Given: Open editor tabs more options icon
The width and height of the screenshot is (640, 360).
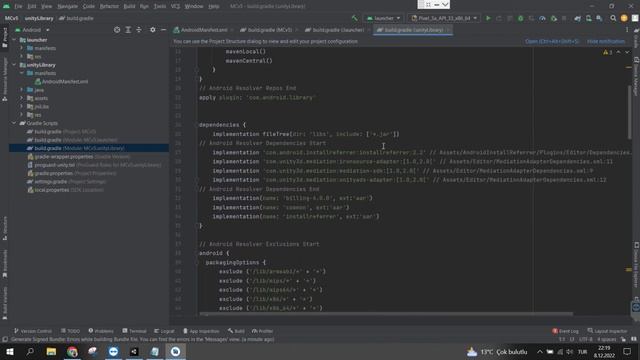Looking at the screenshot, I should point(627,30).
